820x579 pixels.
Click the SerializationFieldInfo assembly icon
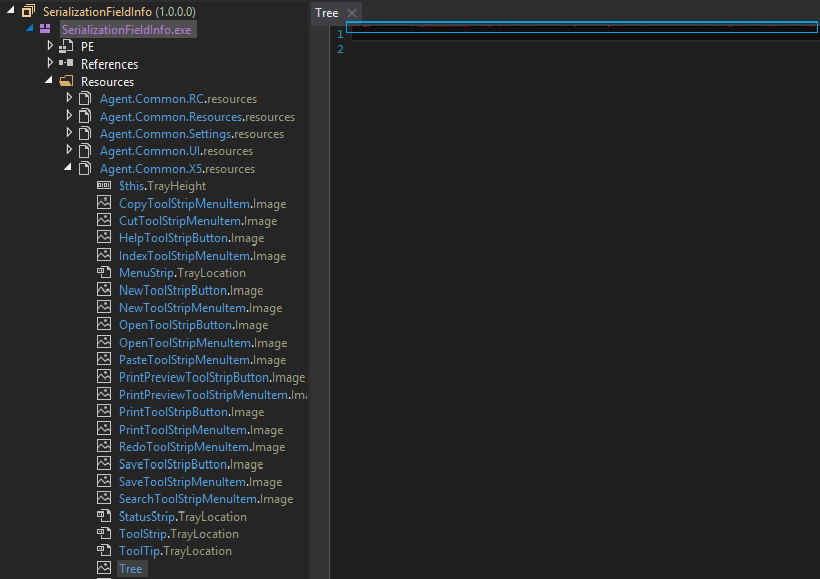[x=28, y=12]
